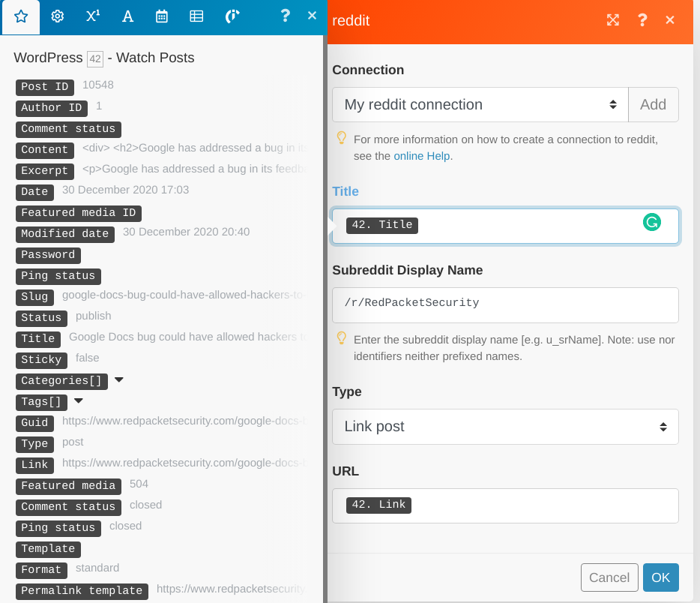700x603 pixels.
Task: Select the 42. Title mapped pill
Action: coord(382,225)
